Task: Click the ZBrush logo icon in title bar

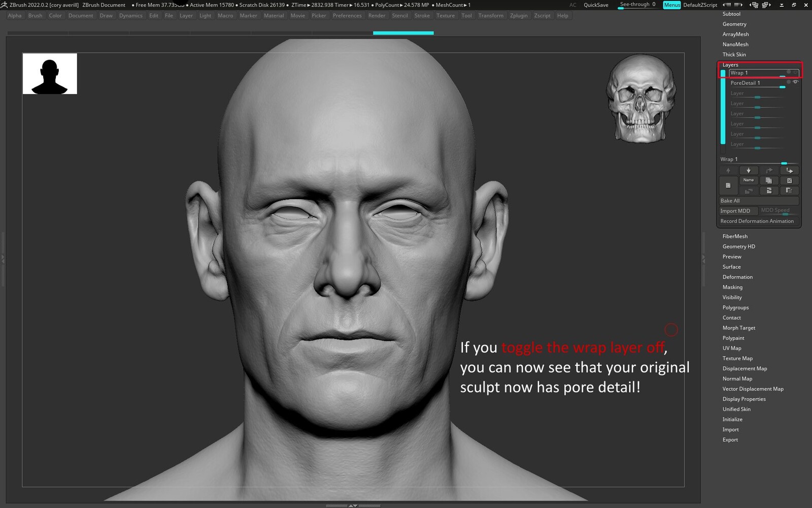Action: [x=4, y=5]
